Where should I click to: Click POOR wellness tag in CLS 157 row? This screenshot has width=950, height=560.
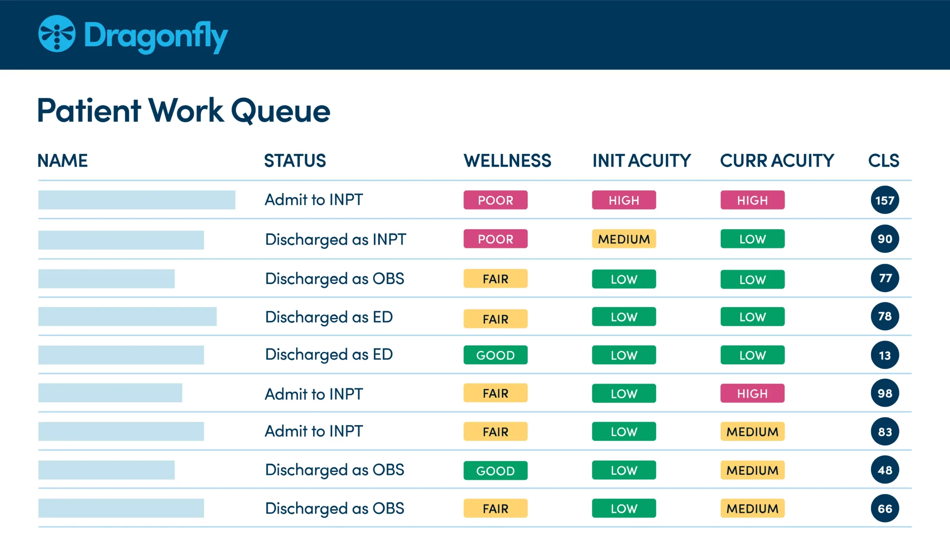pyautogui.click(x=495, y=200)
